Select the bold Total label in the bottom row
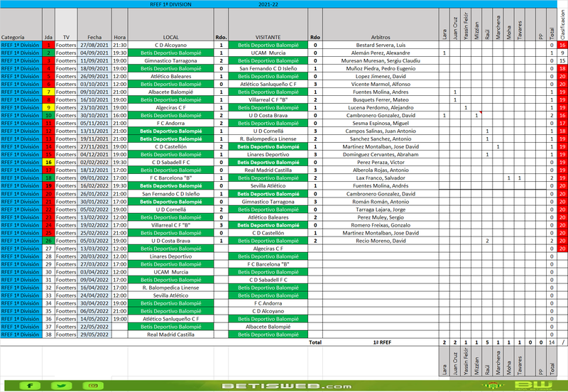 (315, 342)
